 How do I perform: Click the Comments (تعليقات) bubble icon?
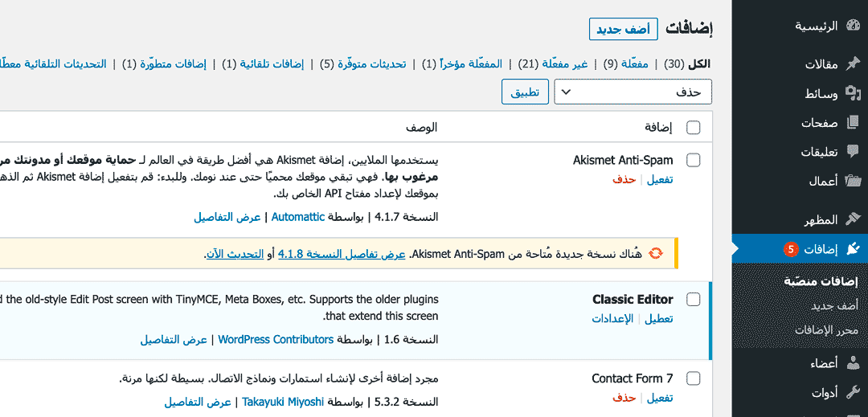tap(852, 152)
